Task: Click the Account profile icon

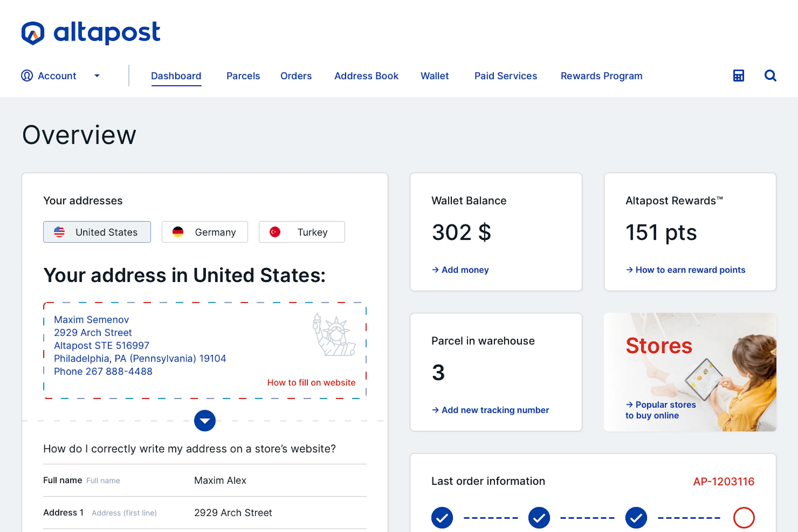Action: coord(27,76)
